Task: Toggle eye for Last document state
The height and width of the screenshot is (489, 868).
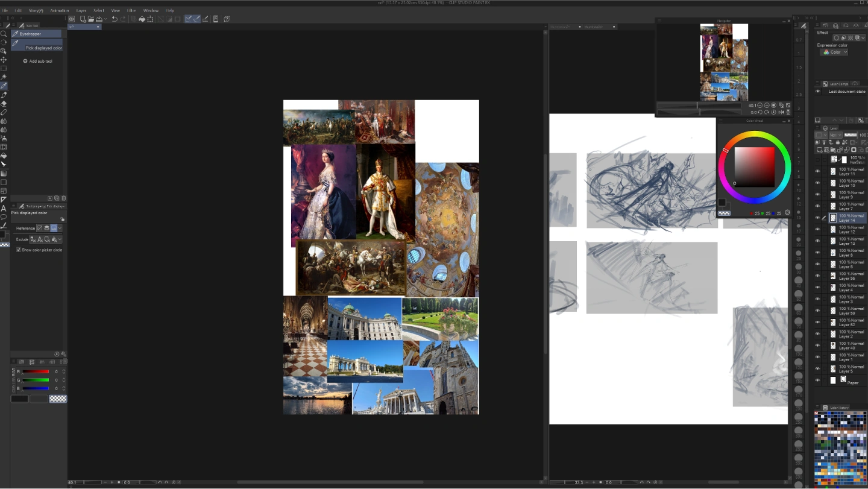Action: pyautogui.click(x=817, y=92)
